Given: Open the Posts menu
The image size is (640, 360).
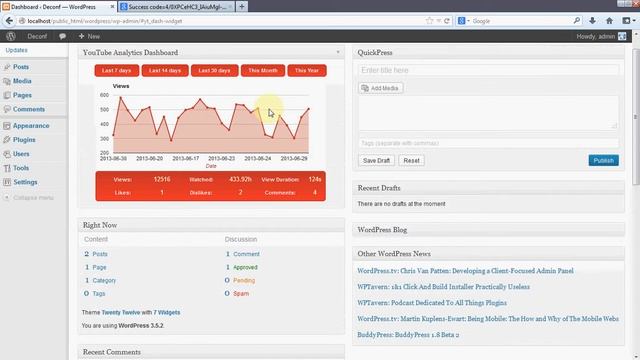Looking at the screenshot, I should [21, 67].
